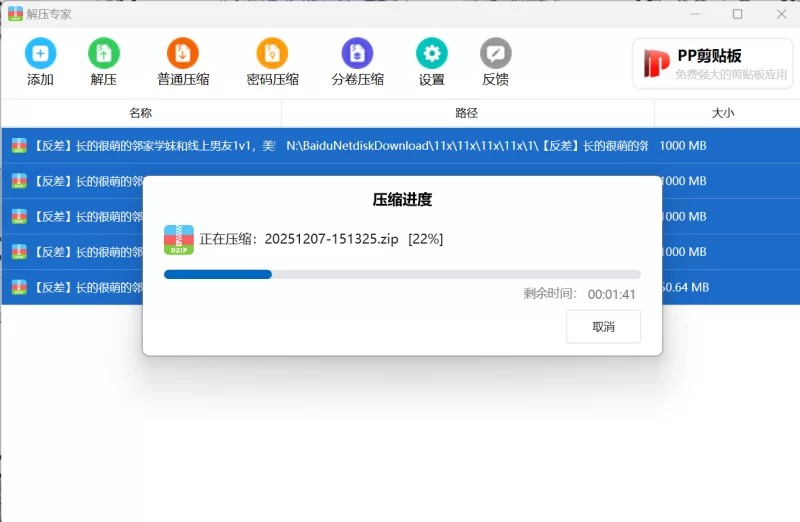Open the Feedback (反馈) icon
The height and width of the screenshot is (522, 800).
495,54
